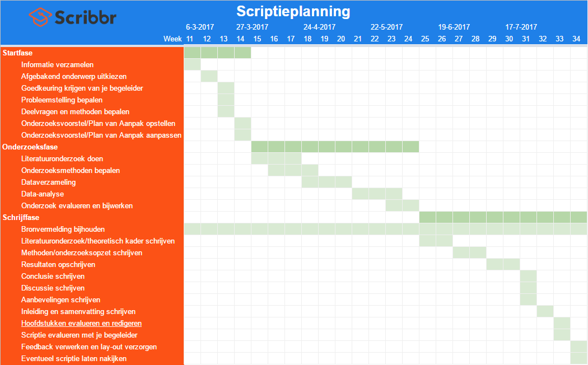Click the week 11 column header

[190, 39]
